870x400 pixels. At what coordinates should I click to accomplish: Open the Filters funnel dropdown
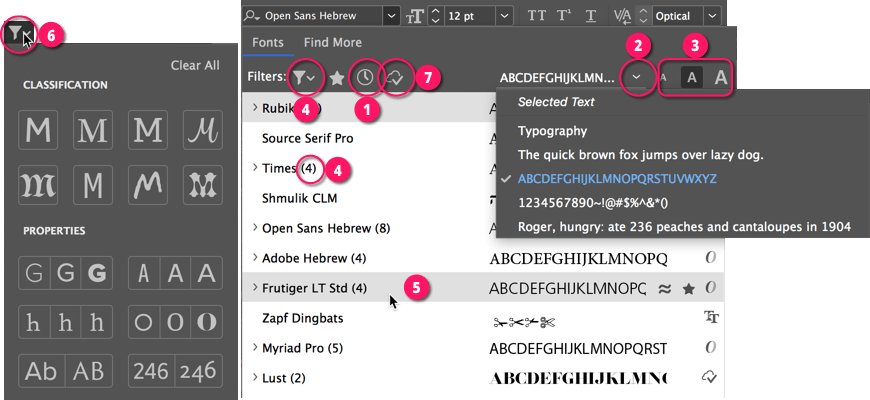304,78
